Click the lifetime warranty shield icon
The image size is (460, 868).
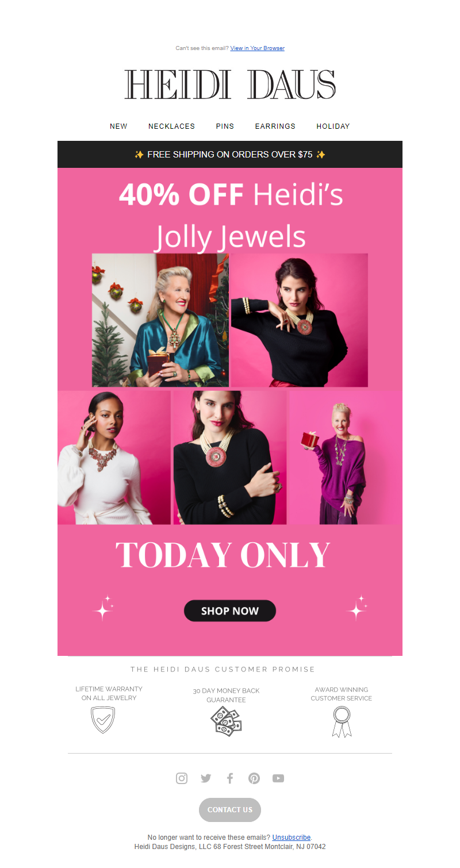pos(103,720)
